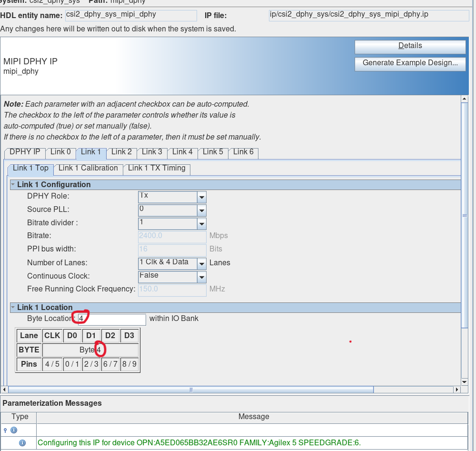The height and width of the screenshot is (451, 476).
Task: Collapse the Link 1 Location section
Action: point(13,307)
